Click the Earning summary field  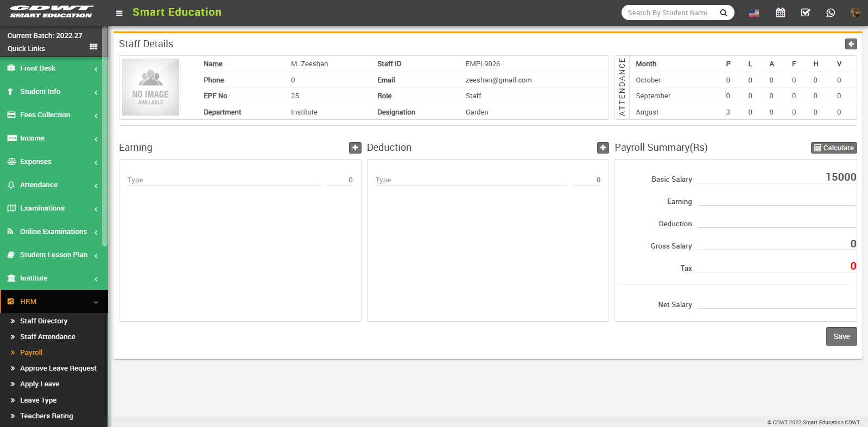coord(777,200)
